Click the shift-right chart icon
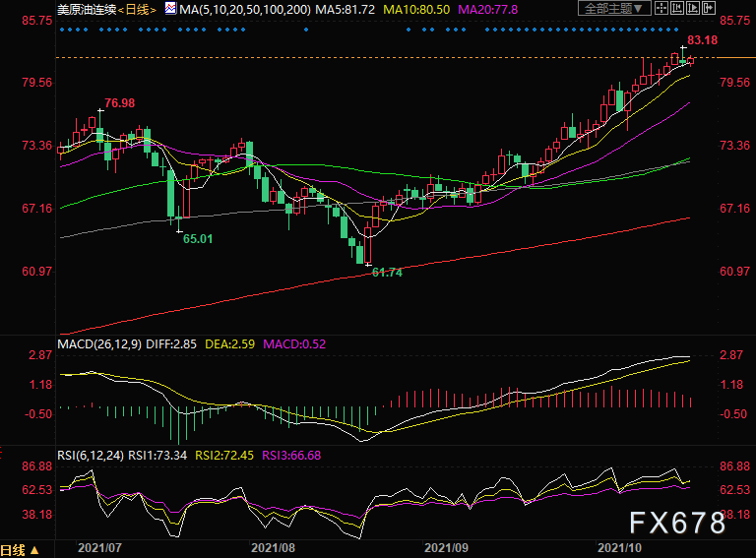This screenshot has width=756, height=558. [x=709, y=8]
